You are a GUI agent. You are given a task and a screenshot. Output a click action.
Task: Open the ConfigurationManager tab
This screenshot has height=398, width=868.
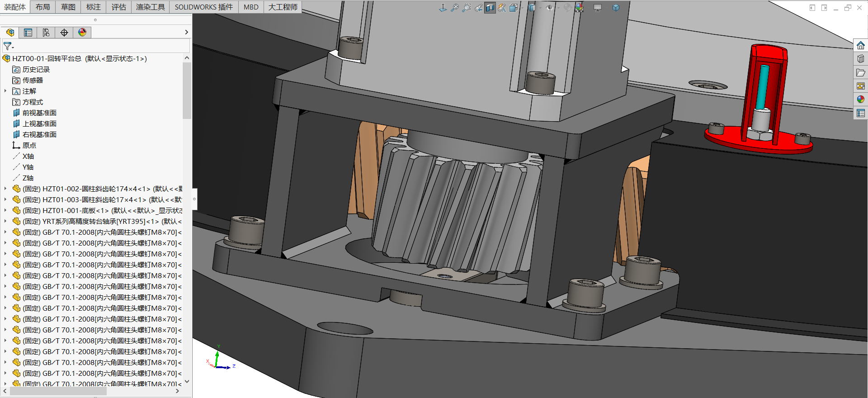(x=46, y=33)
